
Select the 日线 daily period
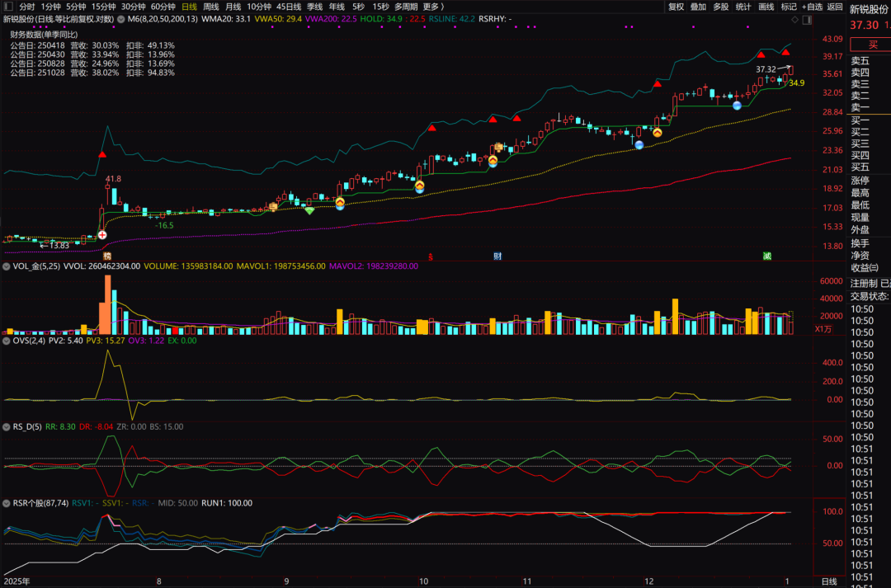coord(189,7)
